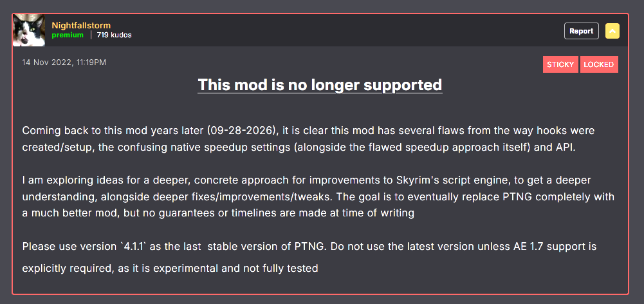
Task: Click the cat avatar of Nightfallstorm
Action: 29,30
